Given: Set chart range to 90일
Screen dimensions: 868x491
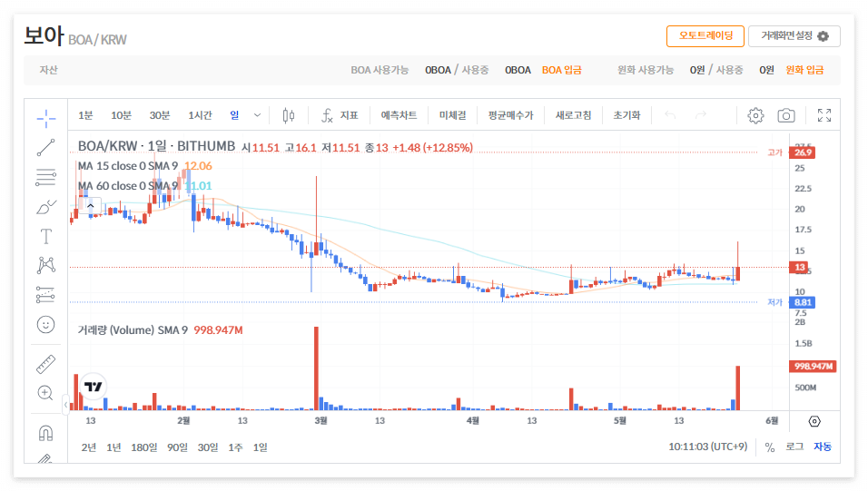Looking at the screenshot, I should pyautogui.click(x=177, y=447).
